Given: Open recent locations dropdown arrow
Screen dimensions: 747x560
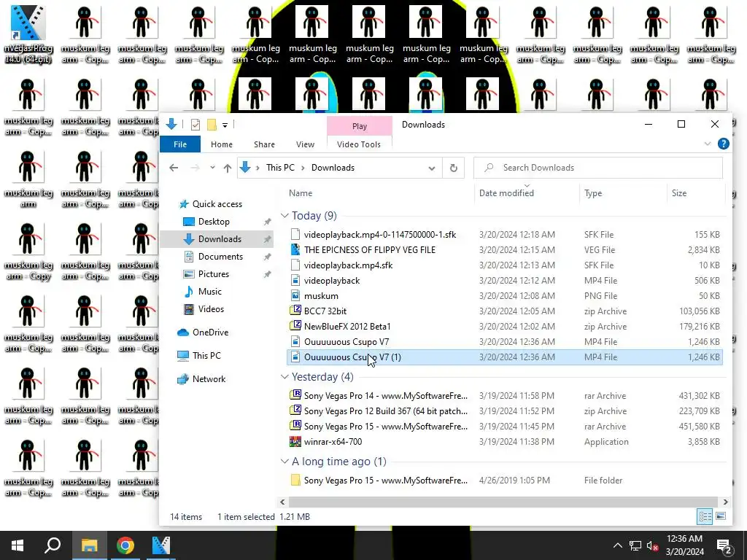Looking at the screenshot, I should (212, 168).
